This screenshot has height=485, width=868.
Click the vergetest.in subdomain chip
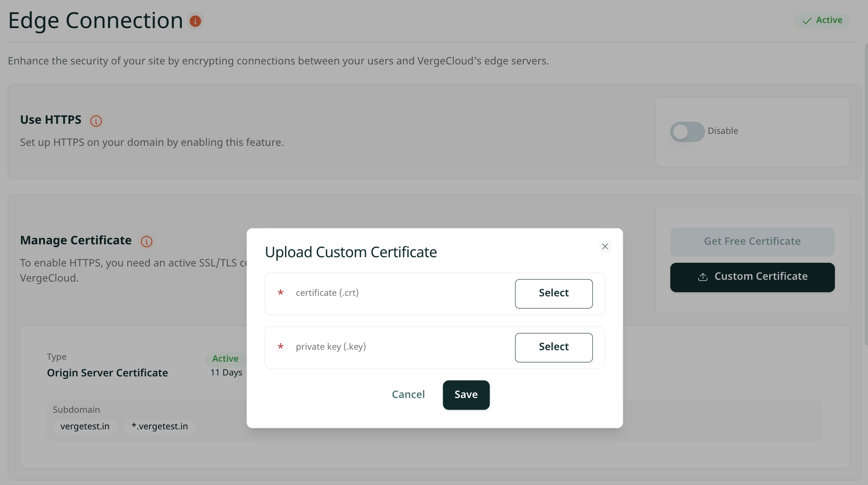85,427
